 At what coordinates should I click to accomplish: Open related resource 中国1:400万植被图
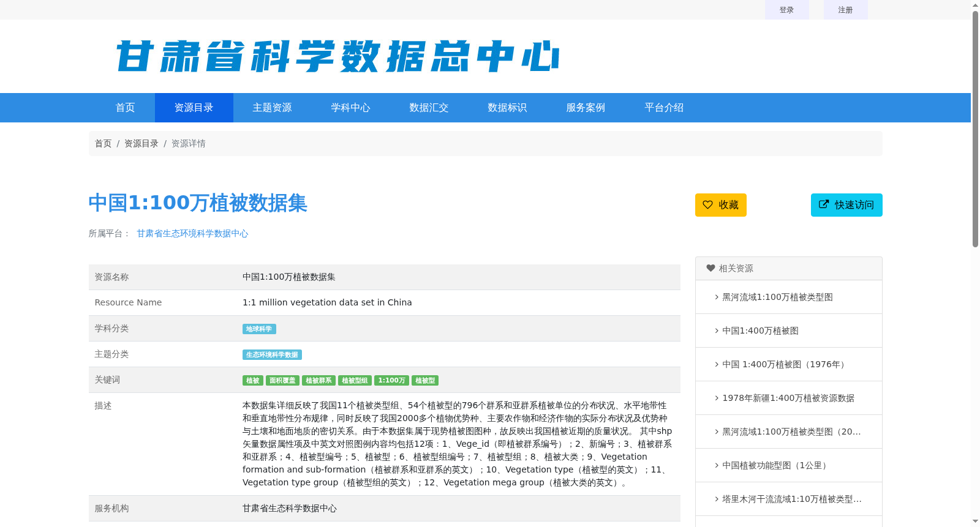[760, 331]
